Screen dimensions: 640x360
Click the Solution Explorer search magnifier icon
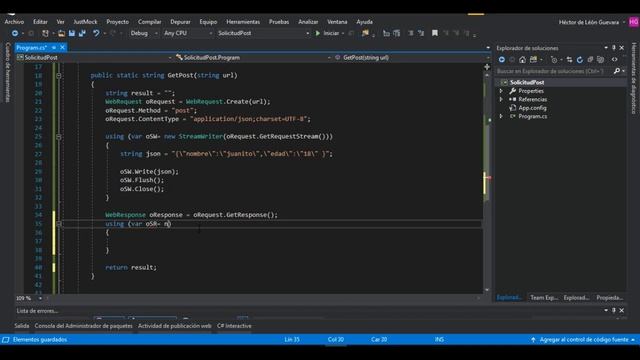pyautogui.click(x=617, y=71)
